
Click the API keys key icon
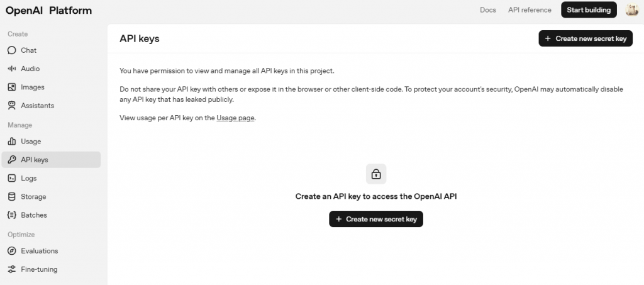[12, 160]
